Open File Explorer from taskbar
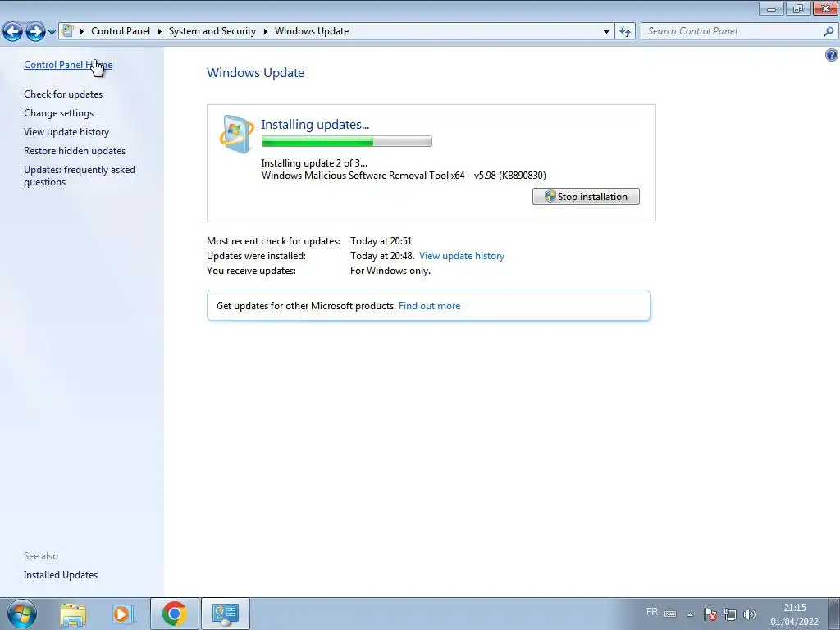 pos(73,614)
